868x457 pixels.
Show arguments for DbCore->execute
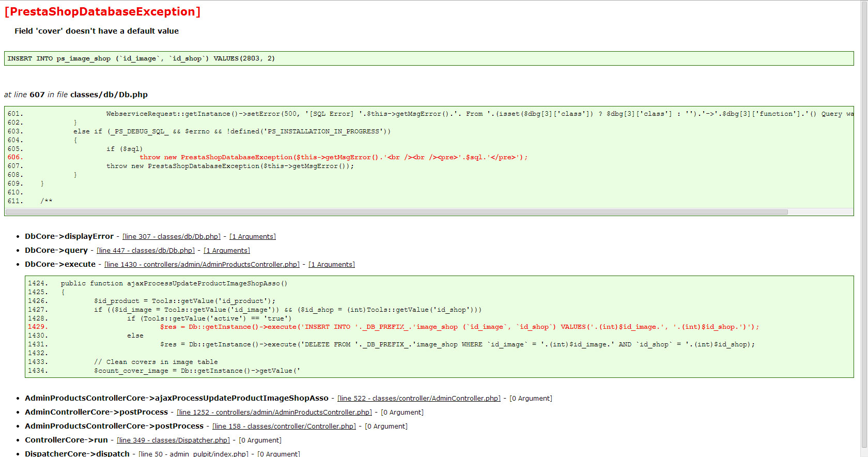coord(331,264)
